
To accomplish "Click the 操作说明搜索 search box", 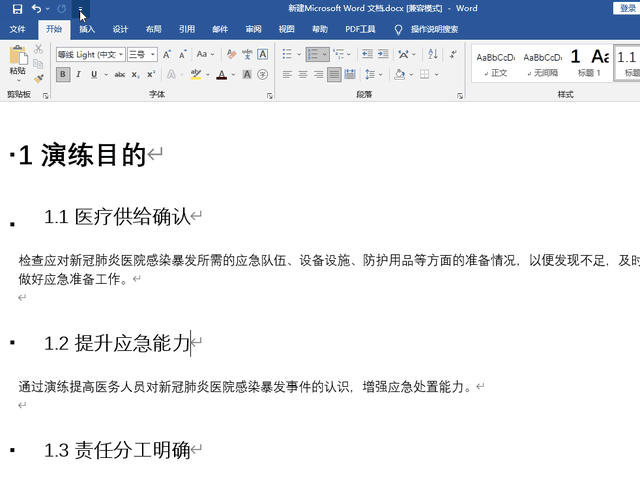I will pyautogui.click(x=434, y=29).
